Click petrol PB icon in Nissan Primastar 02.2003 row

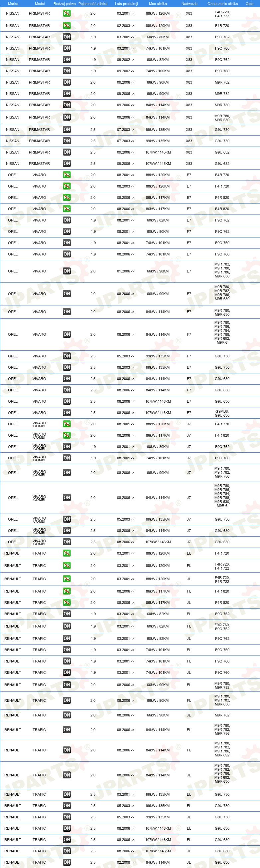[66, 26]
